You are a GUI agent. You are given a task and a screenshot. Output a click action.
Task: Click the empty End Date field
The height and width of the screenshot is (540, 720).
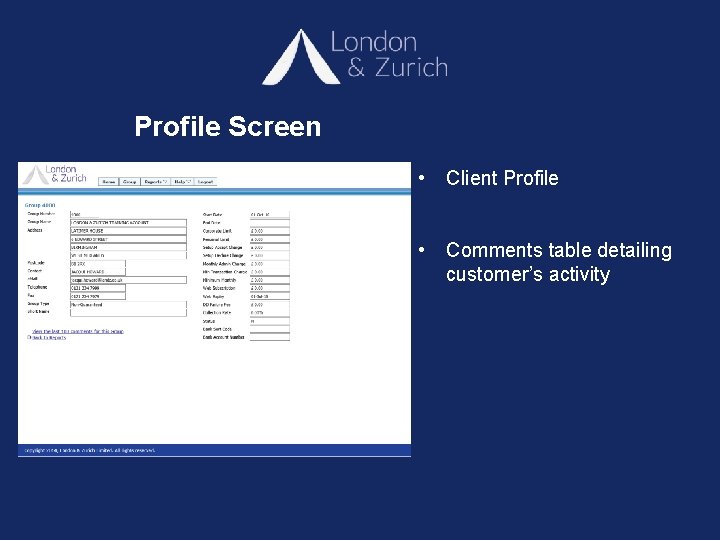(270, 223)
